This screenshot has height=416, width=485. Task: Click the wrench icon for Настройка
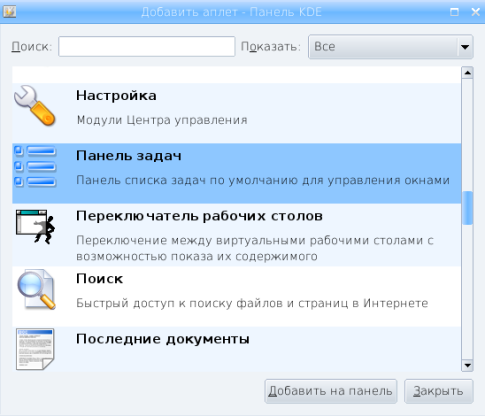(x=35, y=106)
